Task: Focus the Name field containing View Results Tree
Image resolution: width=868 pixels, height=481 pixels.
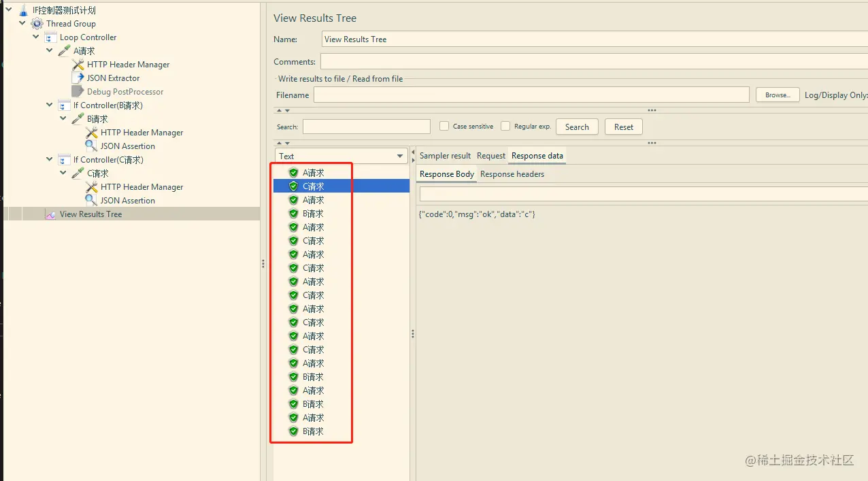Action: 595,39
